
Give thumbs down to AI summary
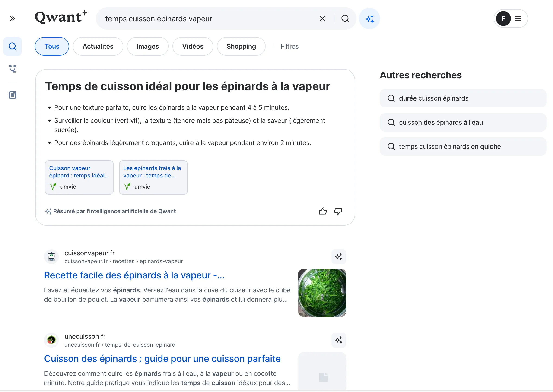coord(338,211)
